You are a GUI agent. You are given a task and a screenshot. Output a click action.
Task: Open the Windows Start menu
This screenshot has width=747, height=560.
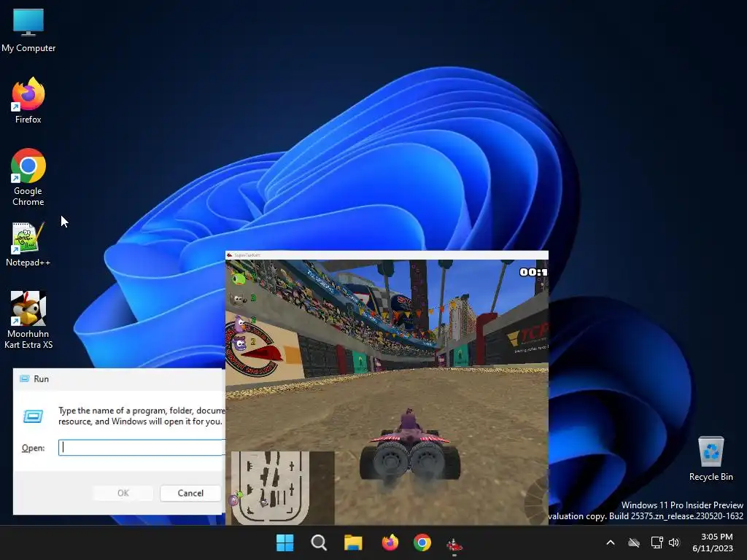(285, 542)
